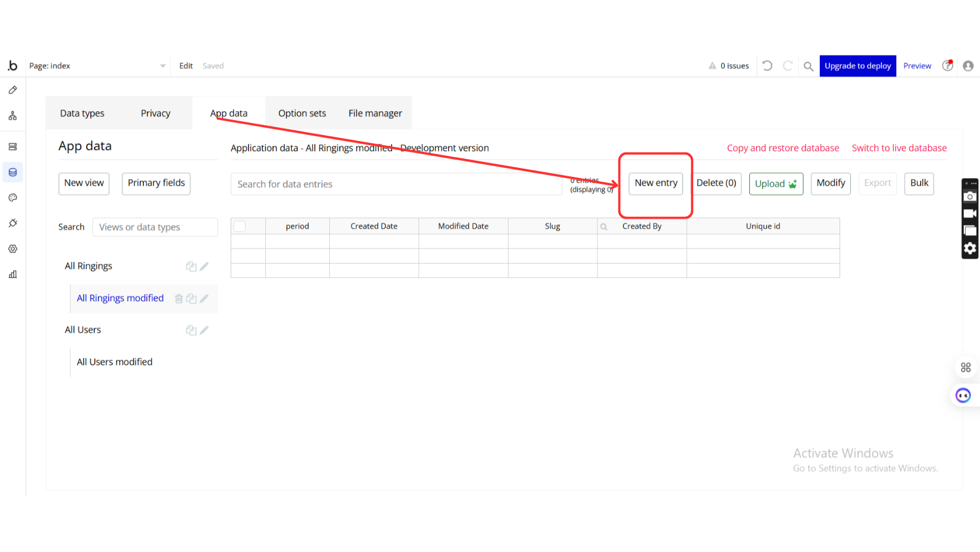Click the four-circles widget icon
The height and width of the screenshot is (552, 980).
point(966,367)
